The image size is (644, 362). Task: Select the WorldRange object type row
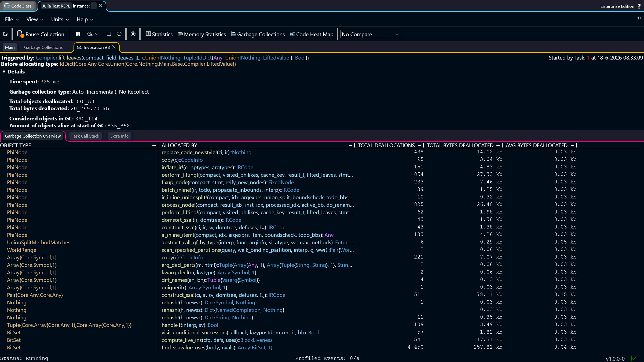(x=21, y=250)
